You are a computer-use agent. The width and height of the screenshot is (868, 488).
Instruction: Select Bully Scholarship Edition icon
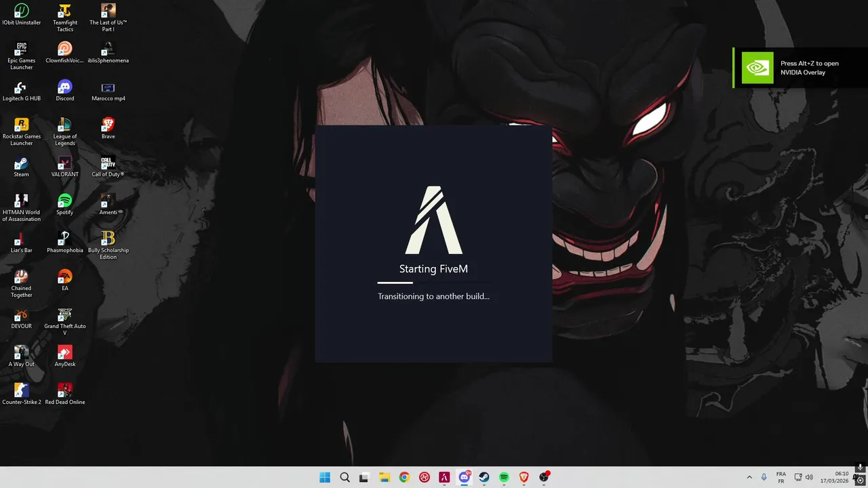tap(108, 245)
